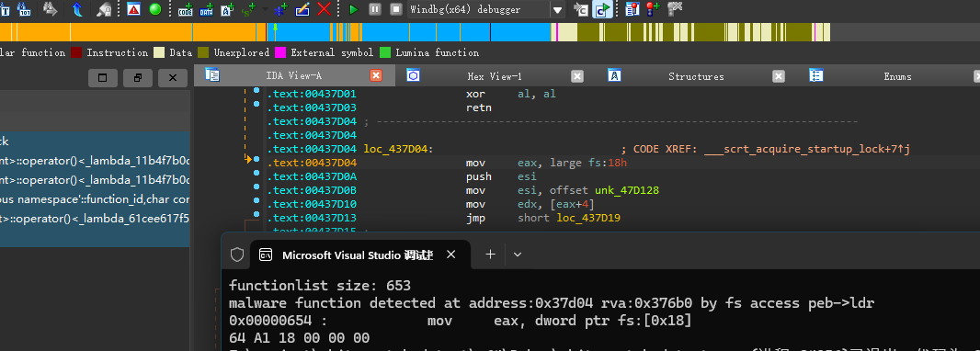Add a new terminal tab with plus
Image resolution: width=980 pixels, height=351 pixels.
pos(491,255)
